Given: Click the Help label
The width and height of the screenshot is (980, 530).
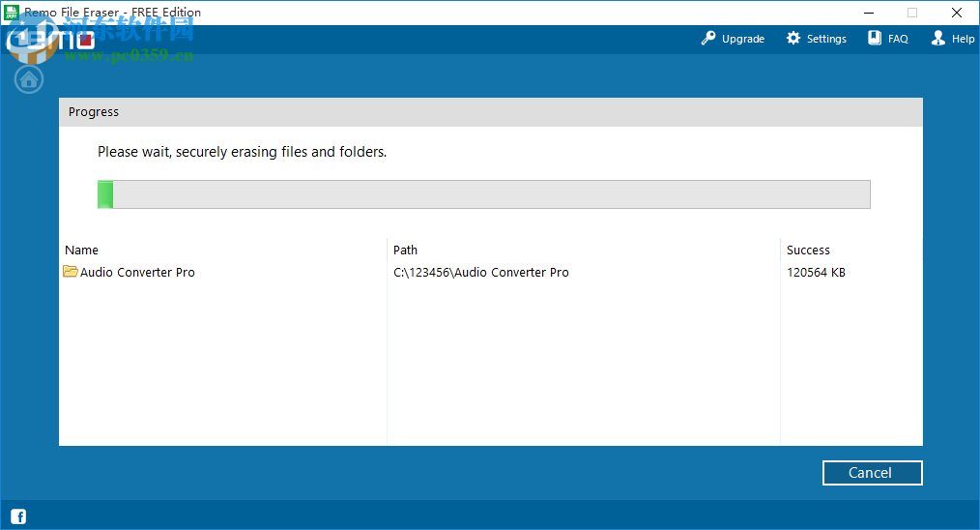Looking at the screenshot, I should coord(964,39).
